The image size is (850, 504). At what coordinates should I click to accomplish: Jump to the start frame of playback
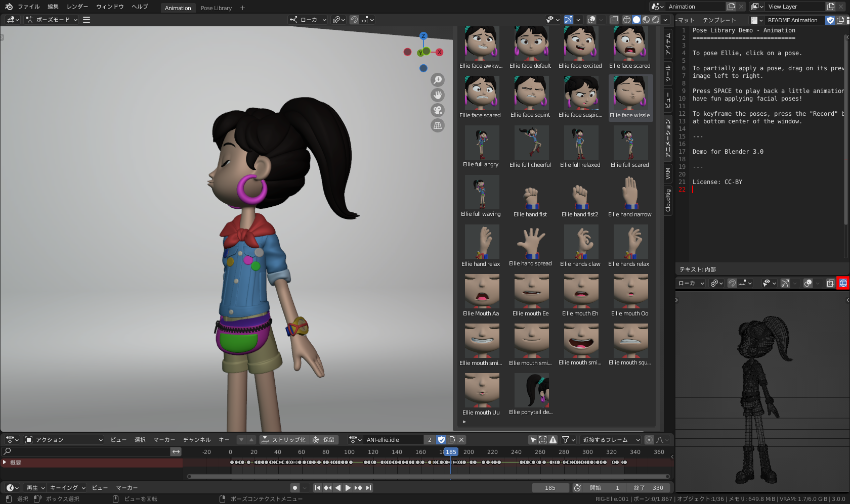(x=317, y=488)
